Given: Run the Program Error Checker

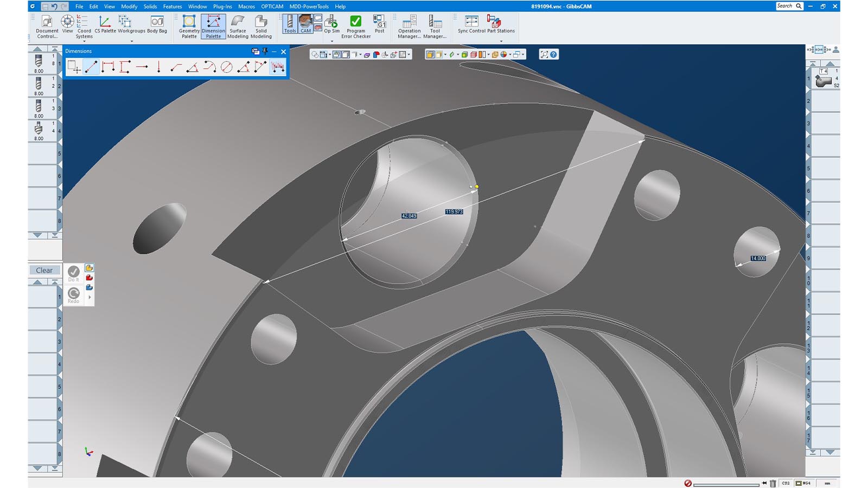Looking at the screenshot, I should tap(356, 27).
